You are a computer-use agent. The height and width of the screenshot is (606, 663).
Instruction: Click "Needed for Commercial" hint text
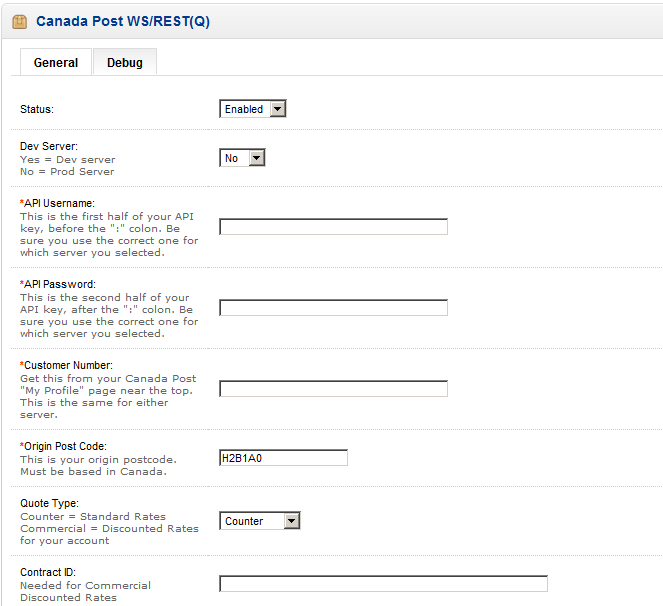85,585
